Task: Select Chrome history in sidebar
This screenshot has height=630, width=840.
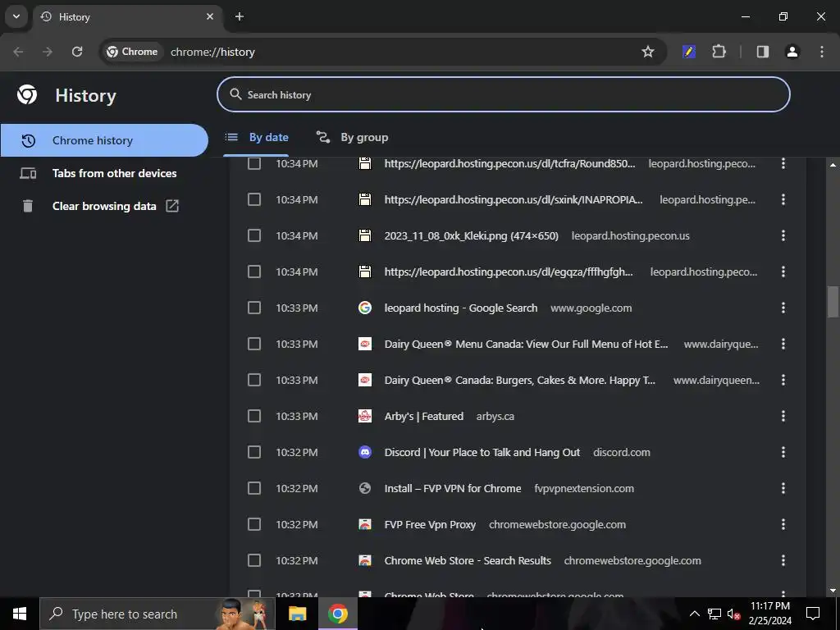Action: [104, 140]
